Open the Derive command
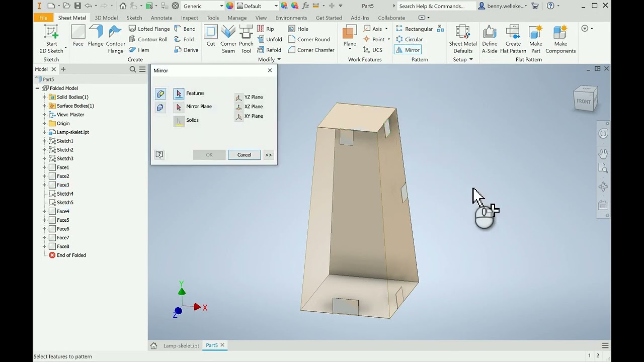Image resolution: width=644 pixels, height=362 pixels. pos(186,50)
